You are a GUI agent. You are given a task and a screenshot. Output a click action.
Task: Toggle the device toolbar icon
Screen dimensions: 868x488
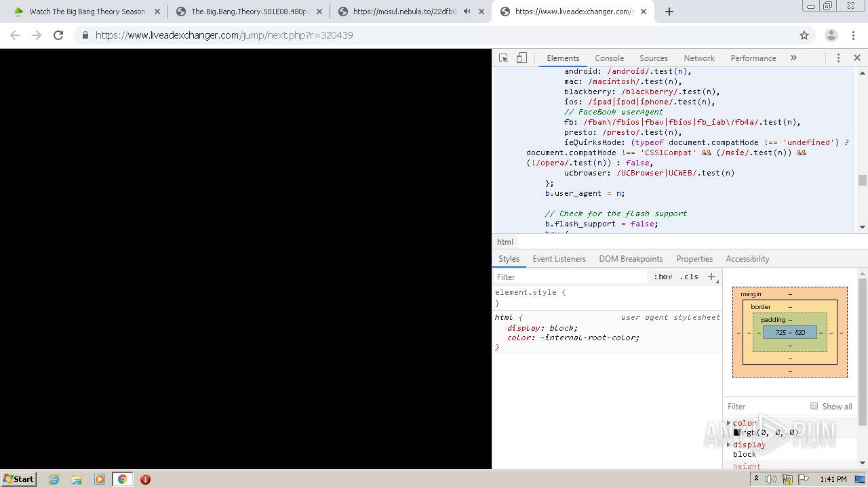[521, 58]
